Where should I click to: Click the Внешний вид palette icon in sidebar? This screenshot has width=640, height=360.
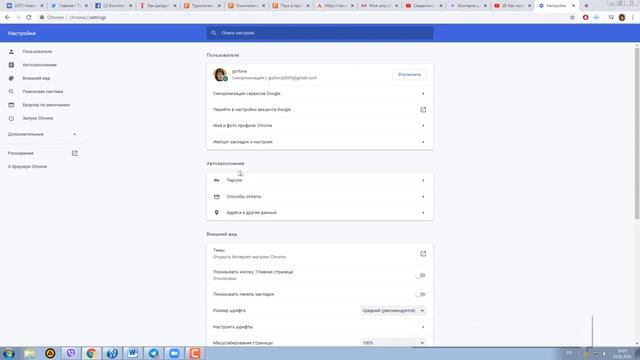11,78
